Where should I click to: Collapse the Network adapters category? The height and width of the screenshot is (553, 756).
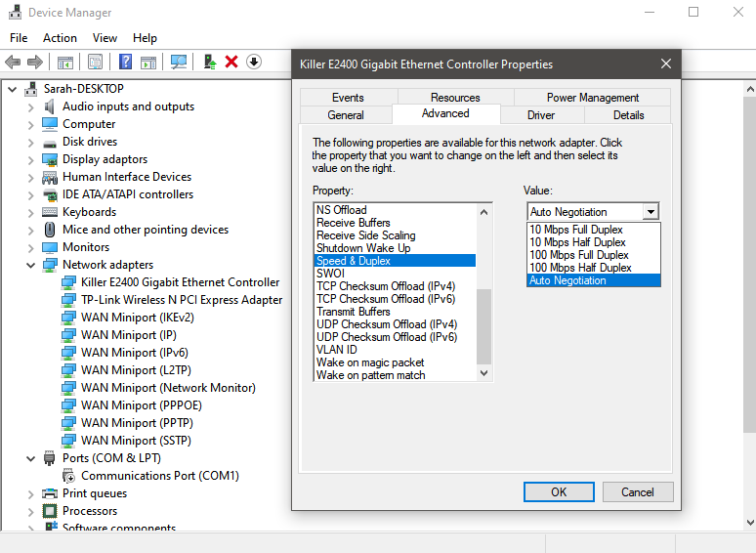pos(30,265)
